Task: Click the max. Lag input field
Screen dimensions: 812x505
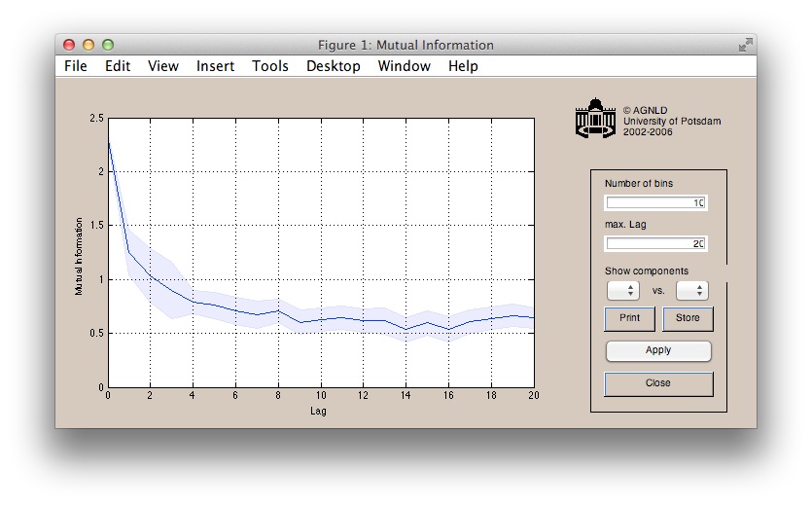Action: [655, 244]
